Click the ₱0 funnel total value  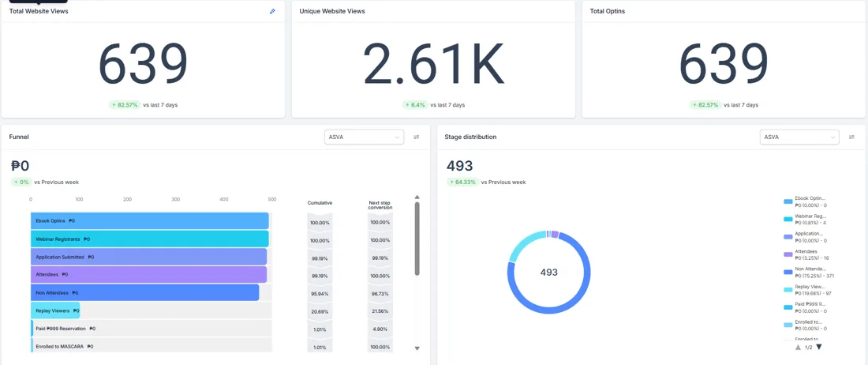tap(20, 166)
